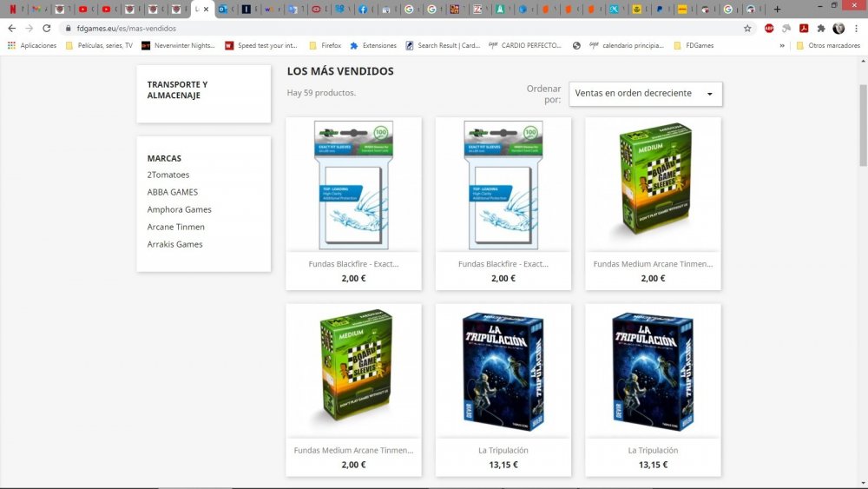Open the Transporte y Almacenaje category

coord(177,89)
